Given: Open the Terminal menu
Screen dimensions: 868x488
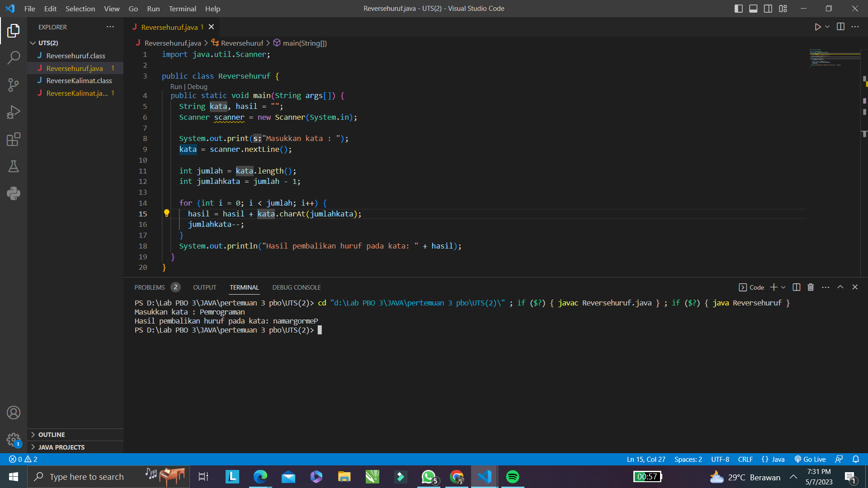Looking at the screenshot, I should coord(182,9).
